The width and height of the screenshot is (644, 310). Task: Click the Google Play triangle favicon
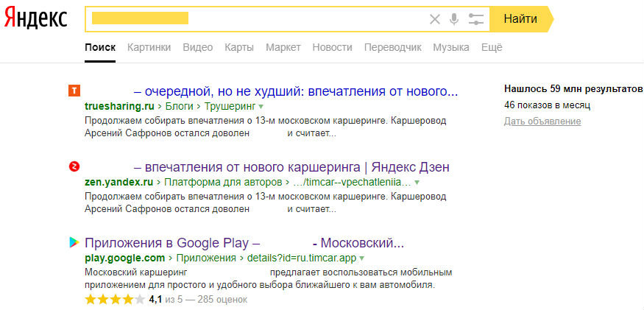pos(74,242)
